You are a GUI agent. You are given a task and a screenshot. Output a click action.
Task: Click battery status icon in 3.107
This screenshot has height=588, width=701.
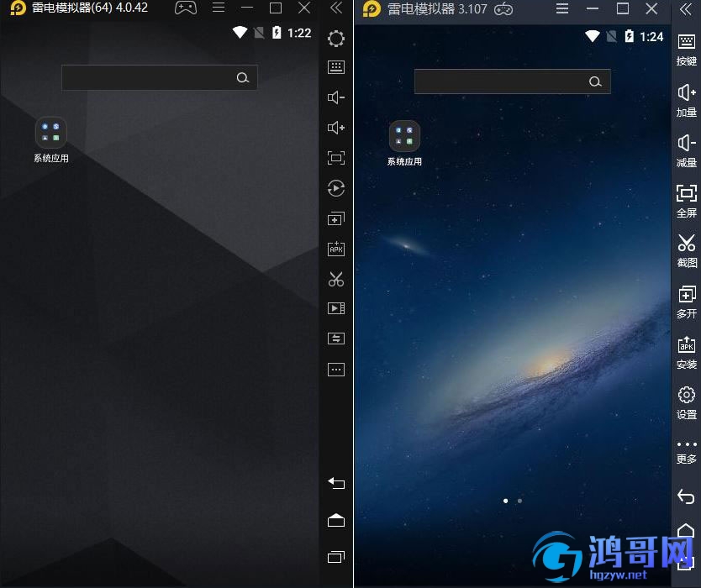[630, 36]
